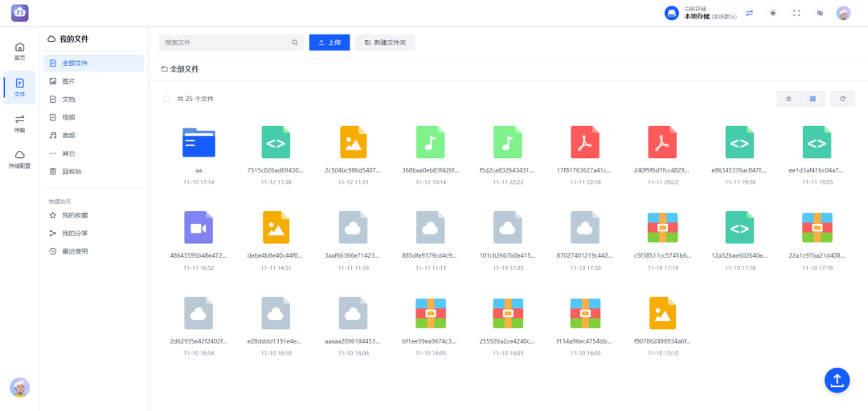Check the select-all files checkbox
Screen dimensions: 868x411
click(167, 99)
